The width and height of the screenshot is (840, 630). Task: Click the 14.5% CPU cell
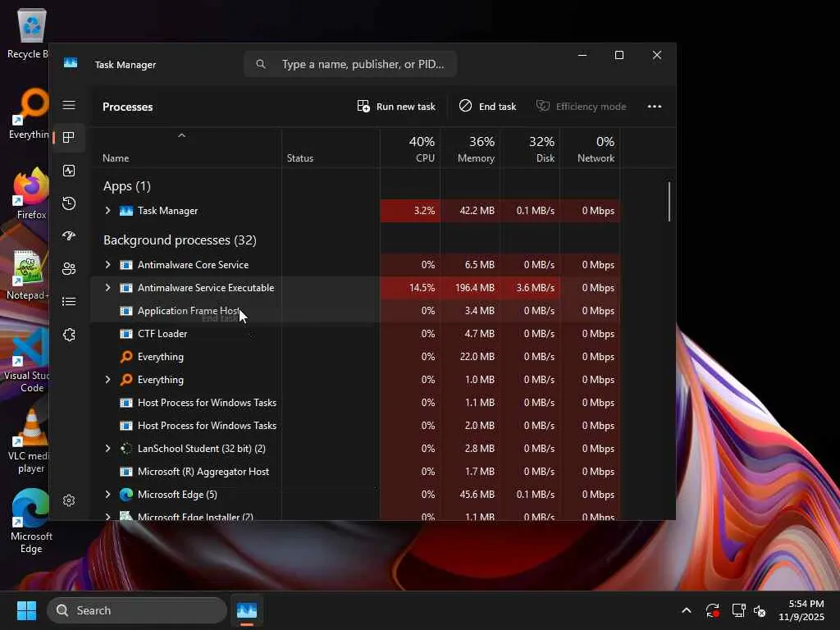(411, 288)
